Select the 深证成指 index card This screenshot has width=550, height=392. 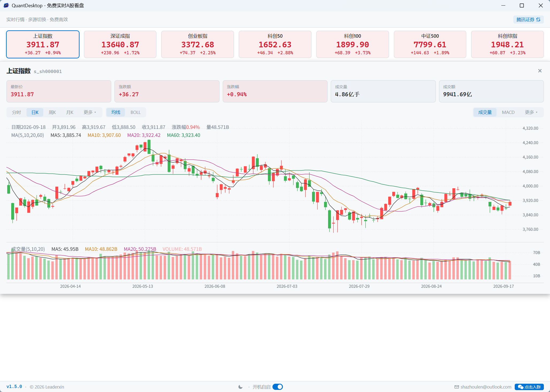[x=120, y=44]
